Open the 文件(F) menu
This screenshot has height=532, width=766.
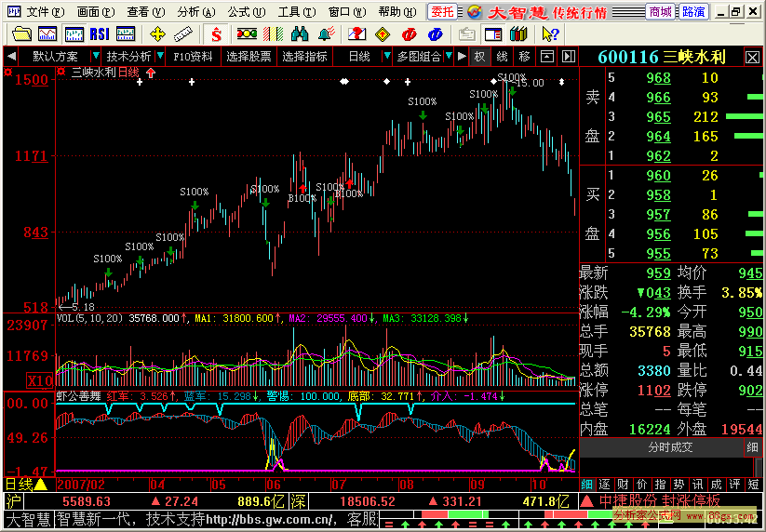coord(44,12)
